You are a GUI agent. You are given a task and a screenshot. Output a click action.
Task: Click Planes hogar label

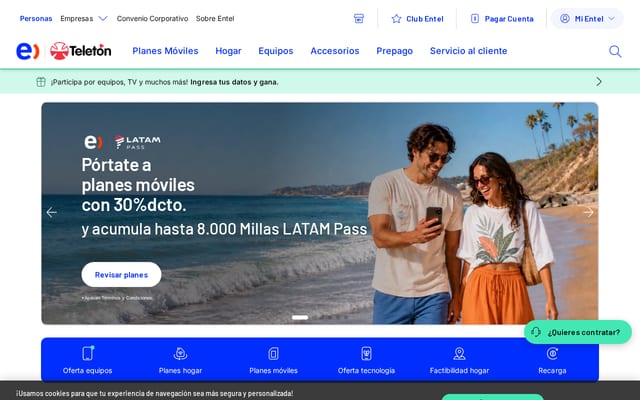(x=180, y=371)
